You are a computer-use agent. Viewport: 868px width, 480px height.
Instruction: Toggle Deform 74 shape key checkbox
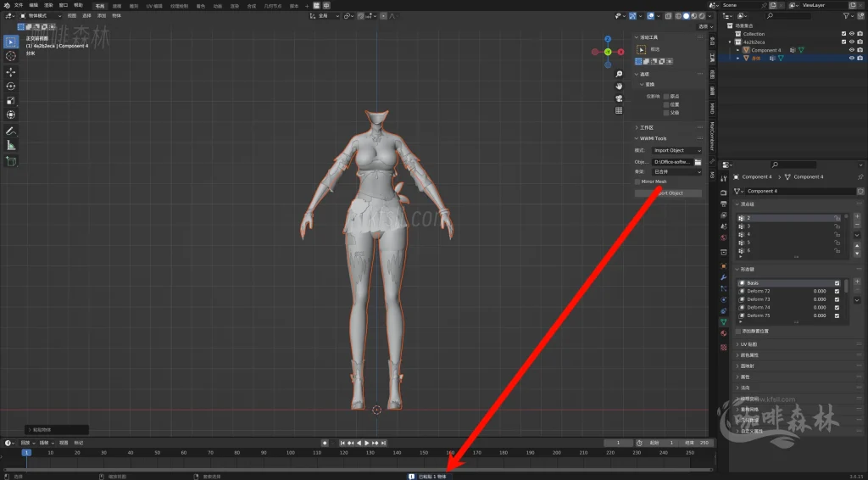tap(837, 307)
